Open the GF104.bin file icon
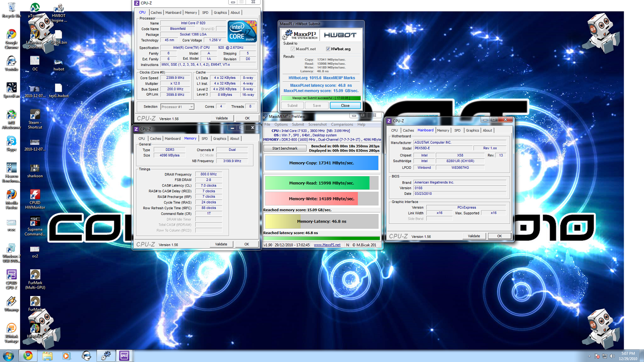 click(59, 37)
